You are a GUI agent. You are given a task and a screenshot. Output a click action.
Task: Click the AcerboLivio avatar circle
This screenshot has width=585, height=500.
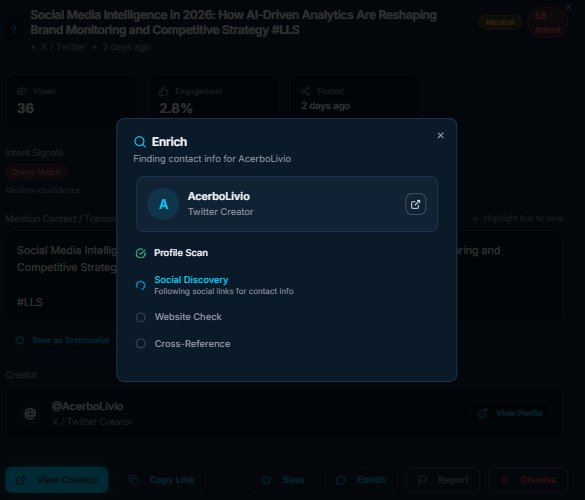[163, 204]
